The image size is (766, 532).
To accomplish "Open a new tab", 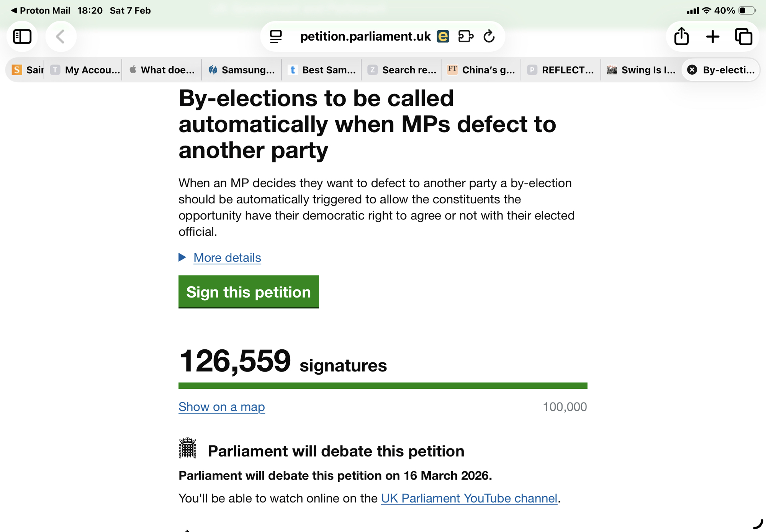I will click(x=712, y=37).
